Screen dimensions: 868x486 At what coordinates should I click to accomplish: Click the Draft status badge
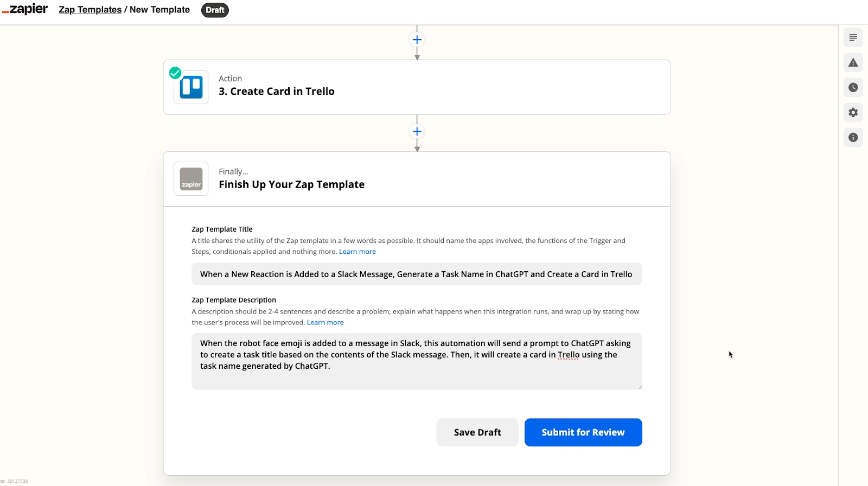point(215,10)
